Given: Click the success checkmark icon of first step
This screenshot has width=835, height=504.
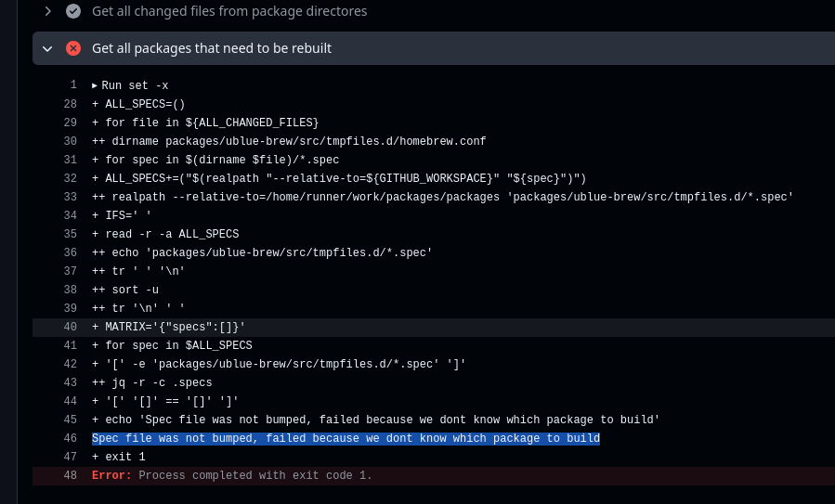Looking at the screenshot, I should (x=73, y=11).
